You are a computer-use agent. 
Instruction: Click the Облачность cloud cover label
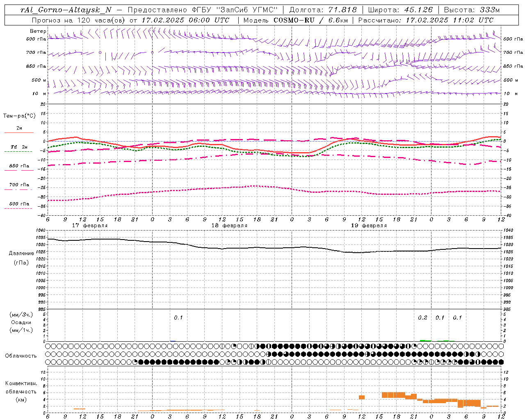coord(21,356)
